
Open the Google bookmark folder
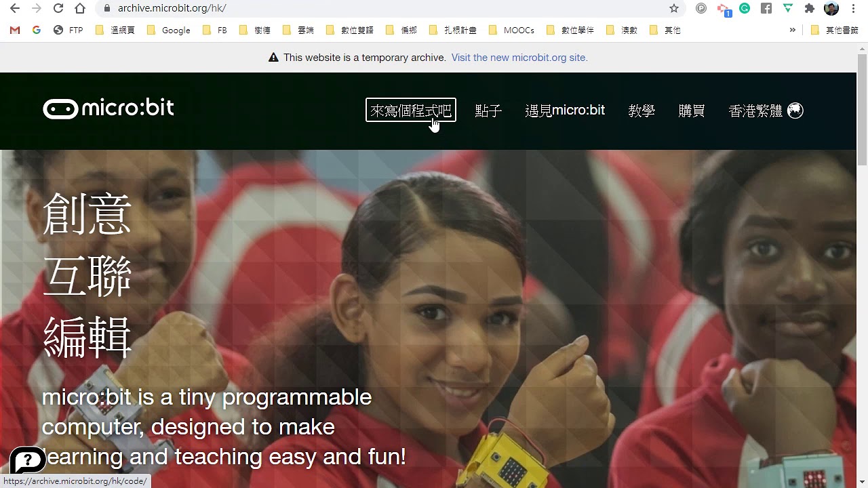[169, 30]
